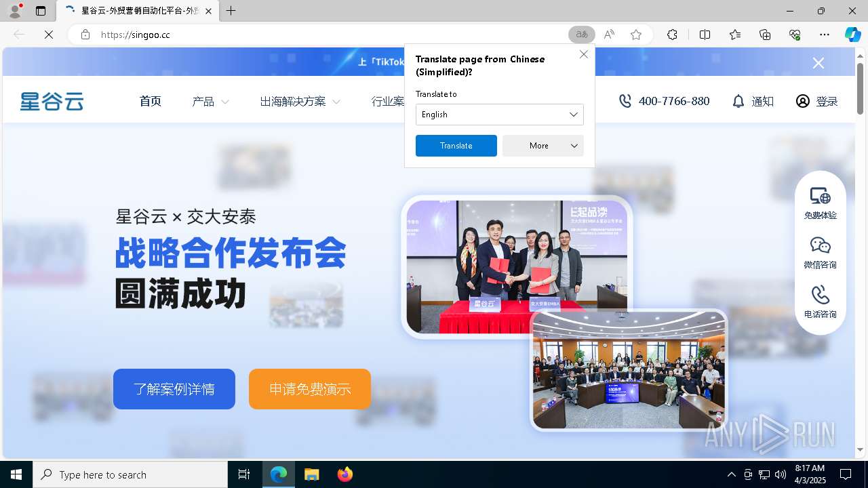The width and height of the screenshot is (868, 488).
Task: Go to 首页 home menu
Action: tap(151, 101)
